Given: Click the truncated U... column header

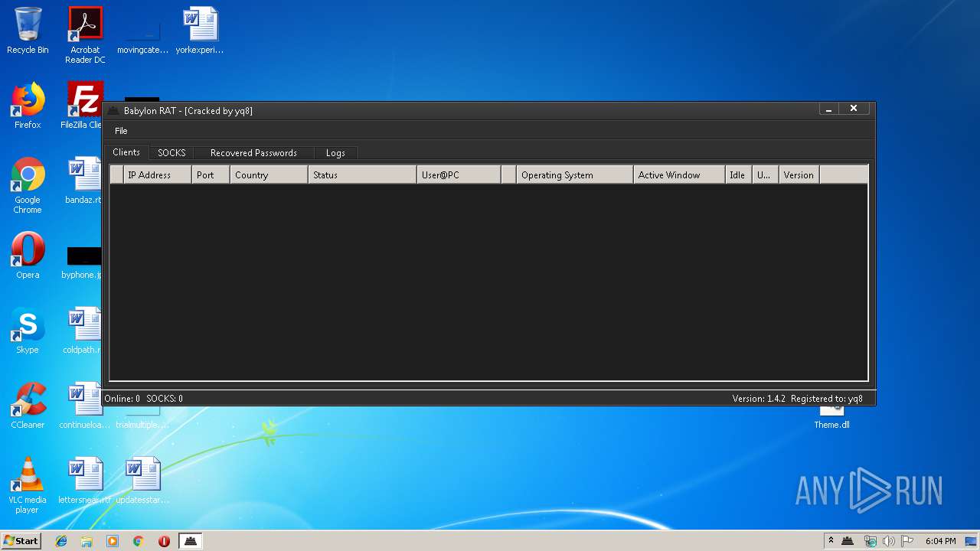Looking at the screenshot, I should click(765, 175).
